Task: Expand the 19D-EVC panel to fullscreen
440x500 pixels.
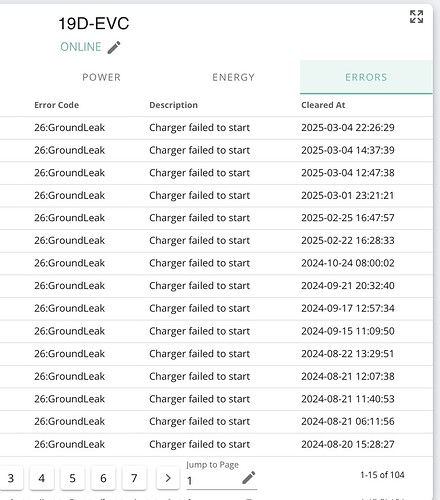Action: coord(416,17)
